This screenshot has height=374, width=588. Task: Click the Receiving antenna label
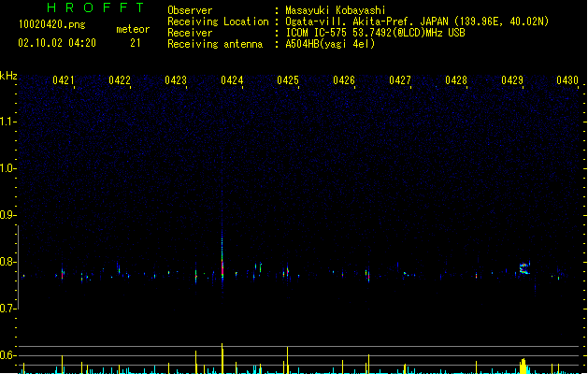pos(215,44)
